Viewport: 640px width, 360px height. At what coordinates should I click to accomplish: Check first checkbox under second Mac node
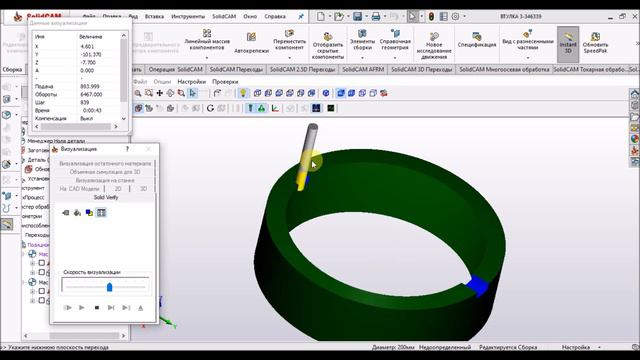tap(42, 291)
